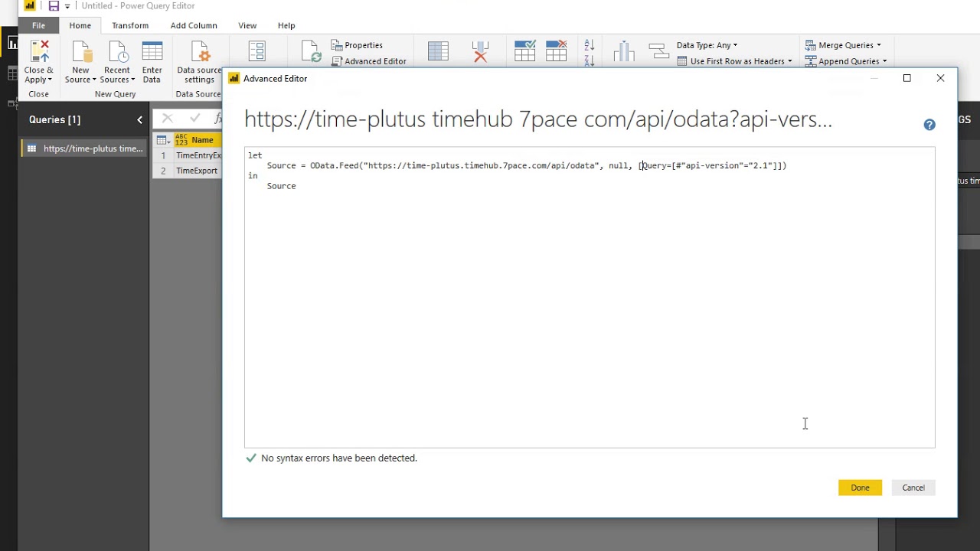Click the Advanced Editor dialog title icon
The height and width of the screenshot is (551, 980).
click(234, 78)
